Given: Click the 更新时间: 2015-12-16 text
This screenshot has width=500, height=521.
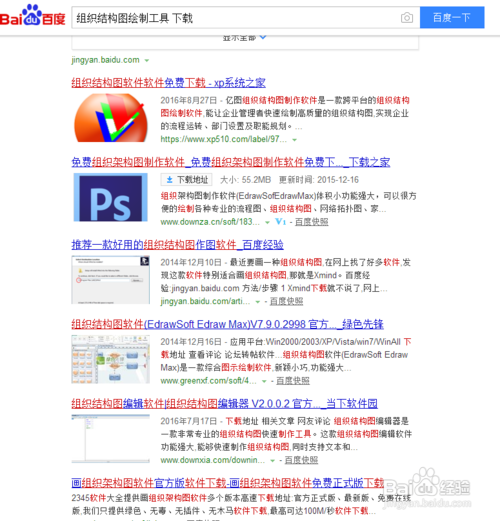Looking at the screenshot, I should pyautogui.click(x=319, y=180).
